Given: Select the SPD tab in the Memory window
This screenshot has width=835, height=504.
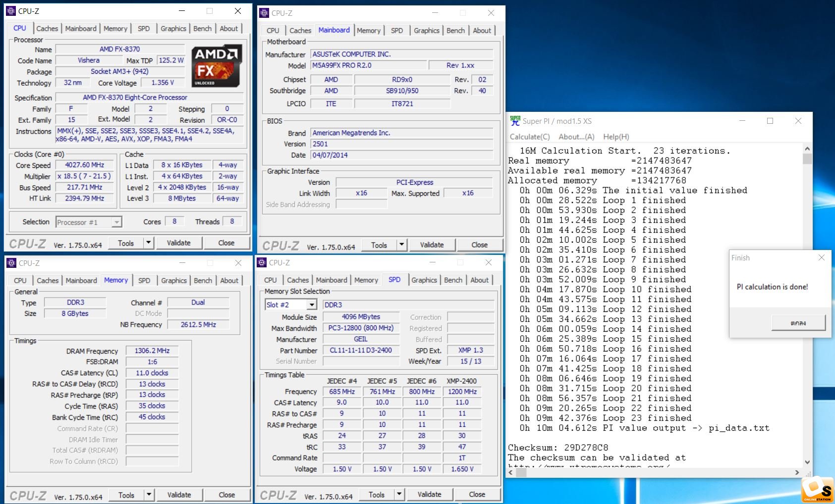Looking at the screenshot, I should (x=144, y=281).
